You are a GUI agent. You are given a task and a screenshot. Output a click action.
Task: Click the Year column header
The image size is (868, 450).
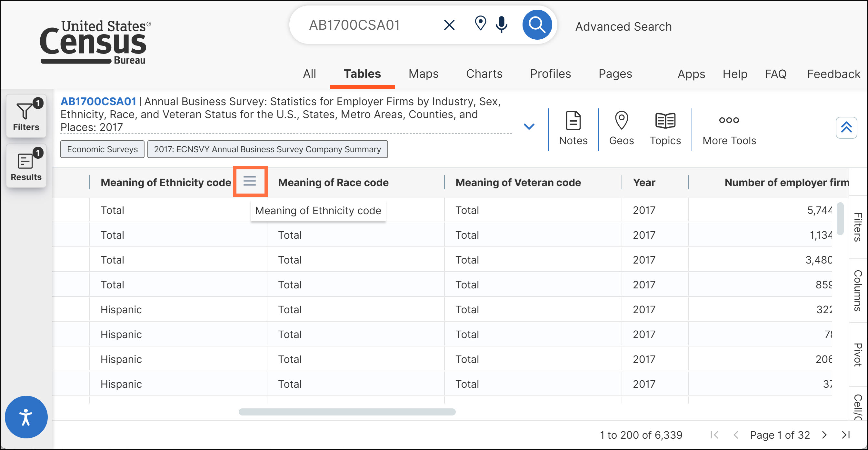tap(644, 182)
